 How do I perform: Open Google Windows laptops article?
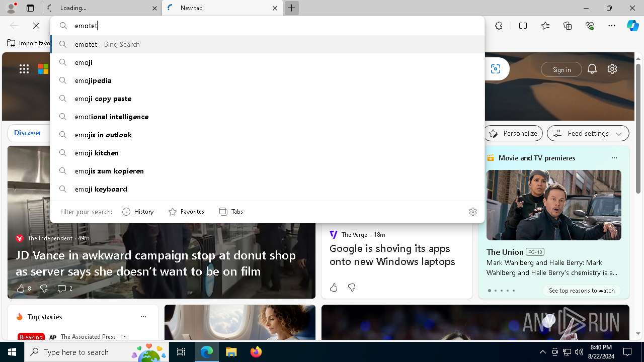coord(392,255)
